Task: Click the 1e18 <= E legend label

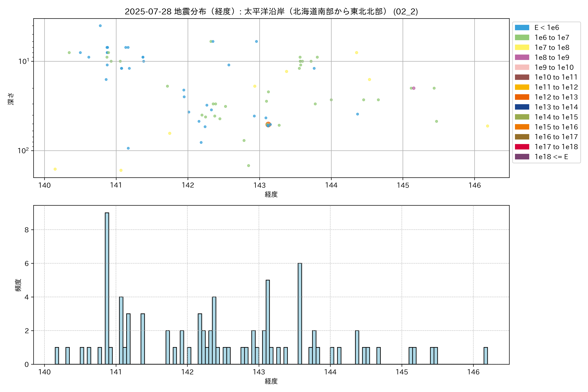Action: 551,157
